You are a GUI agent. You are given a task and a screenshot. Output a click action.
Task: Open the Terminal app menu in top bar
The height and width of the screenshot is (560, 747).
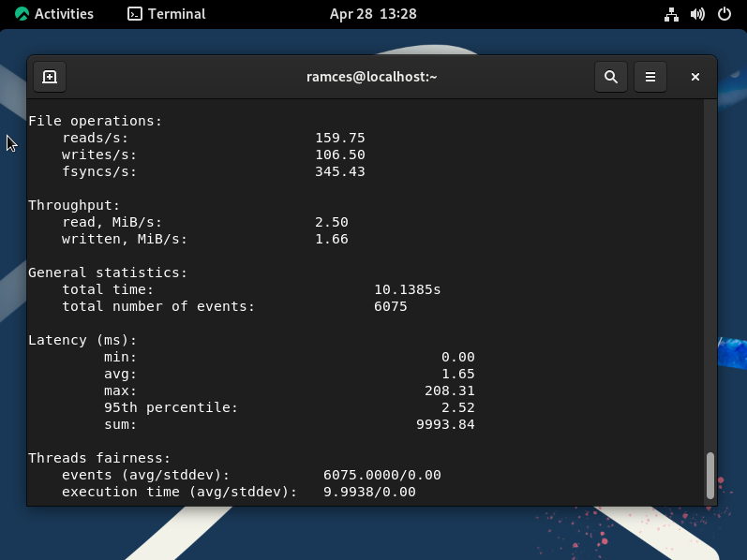point(167,14)
